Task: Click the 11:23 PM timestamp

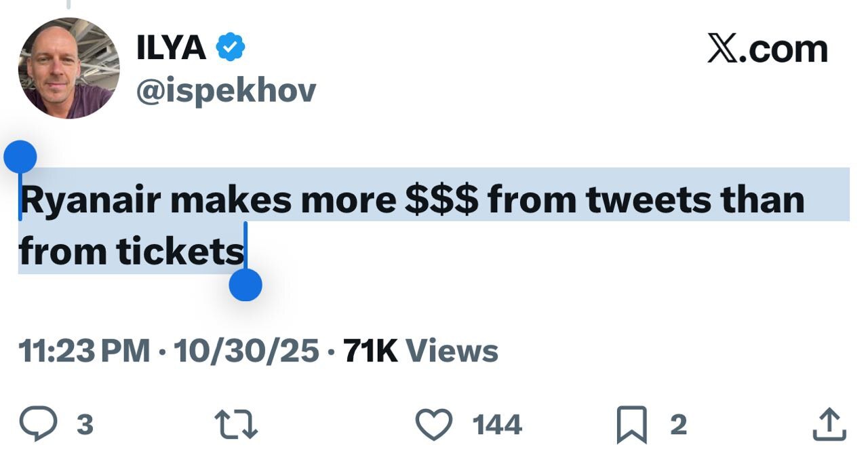Action: click(84, 351)
